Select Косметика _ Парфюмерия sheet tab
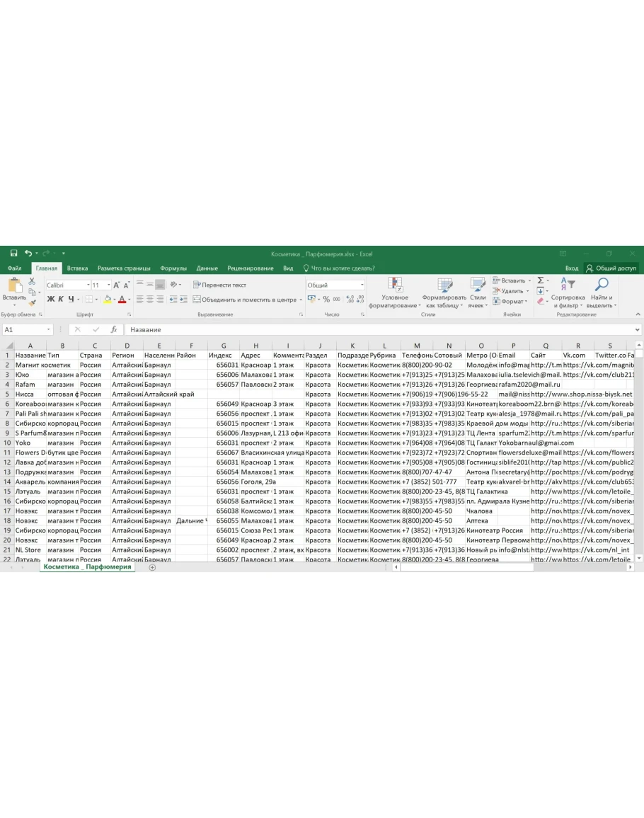Viewport: 644px width, 818px height. tap(87, 567)
